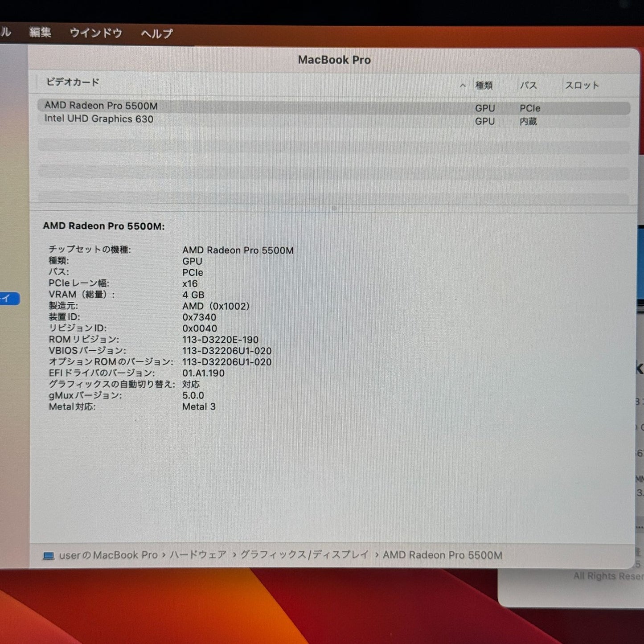The image size is (644, 644).
Task: Sort by the スロット column header
Action: (582, 85)
